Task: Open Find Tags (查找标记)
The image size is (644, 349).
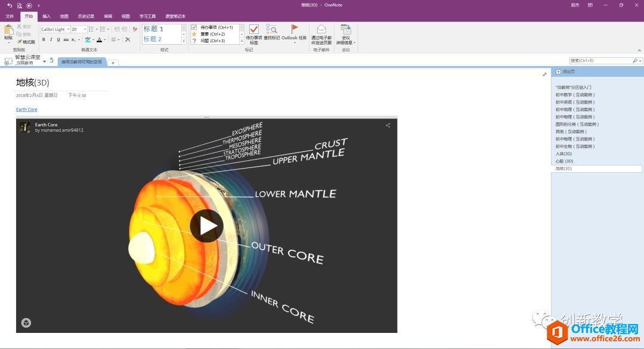Action: [x=273, y=33]
